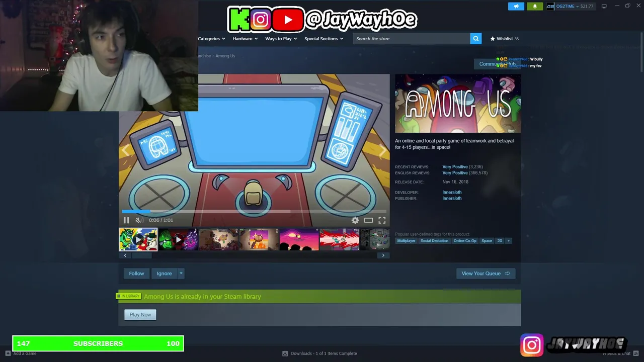Screen dimensions: 644x362
Task: Select the Online Co-Op tag
Action: tap(465, 241)
